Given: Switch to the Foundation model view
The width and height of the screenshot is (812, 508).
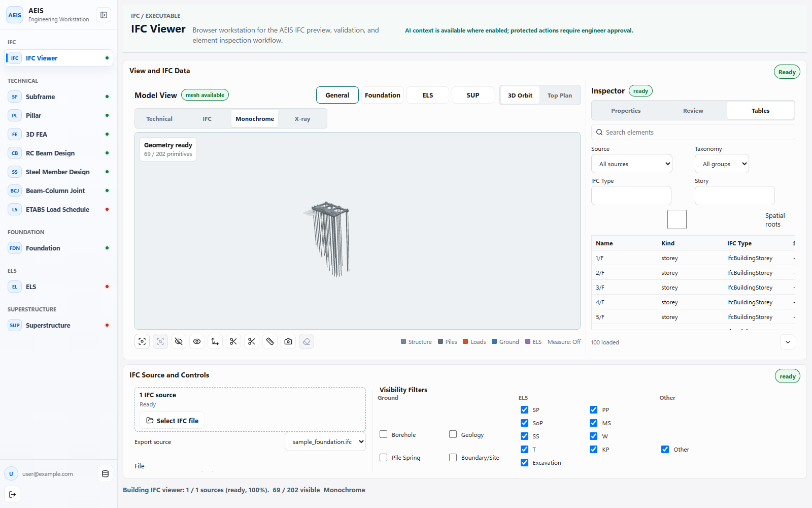Looking at the screenshot, I should click(x=382, y=95).
